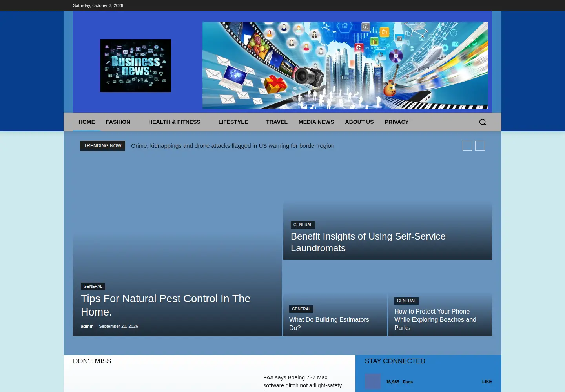Open Health & Fitness menu
The height and width of the screenshot is (392, 565).
click(x=174, y=122)
